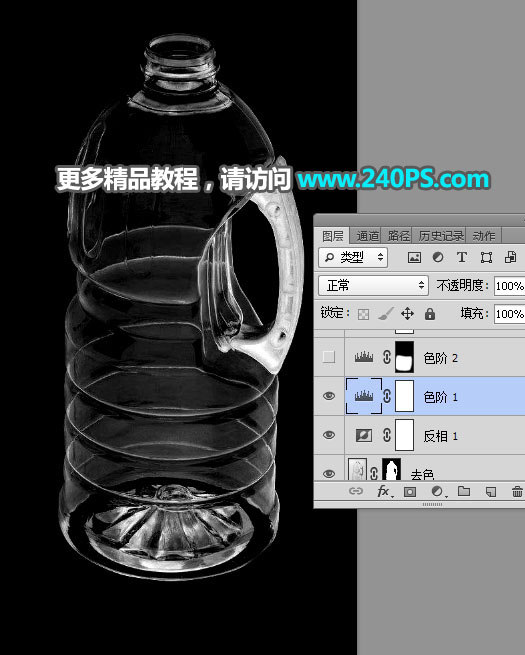Screen dimensions: 525x655
Task: Select the 色阶 2 layer mask thumbnail
Action: pos(404,357)
